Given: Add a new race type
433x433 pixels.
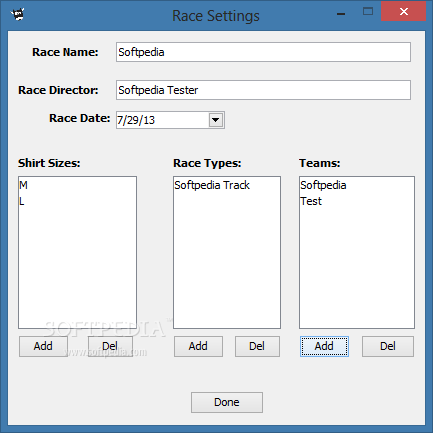Looking at the screenshot, I should click(x=198, y=346).
